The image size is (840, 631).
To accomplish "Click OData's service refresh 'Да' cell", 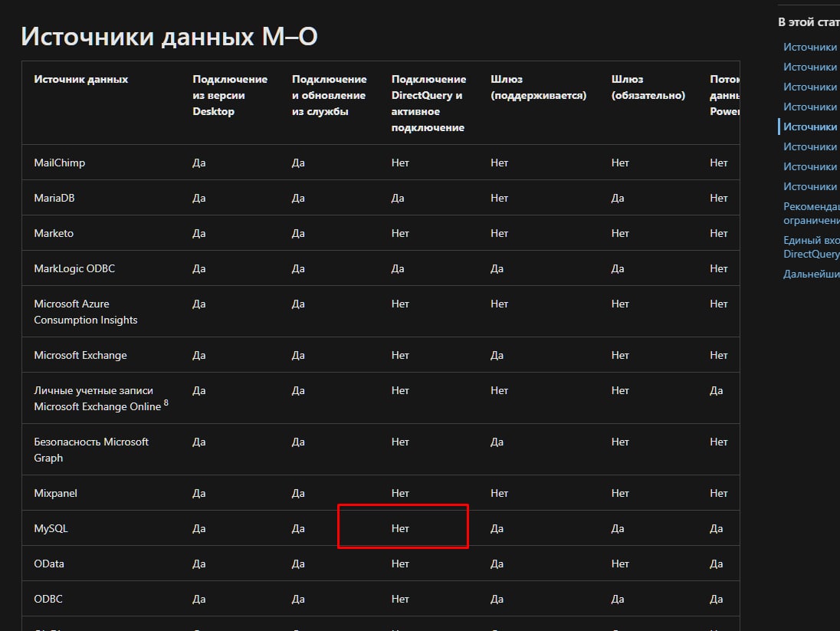I will pos(298,564).
